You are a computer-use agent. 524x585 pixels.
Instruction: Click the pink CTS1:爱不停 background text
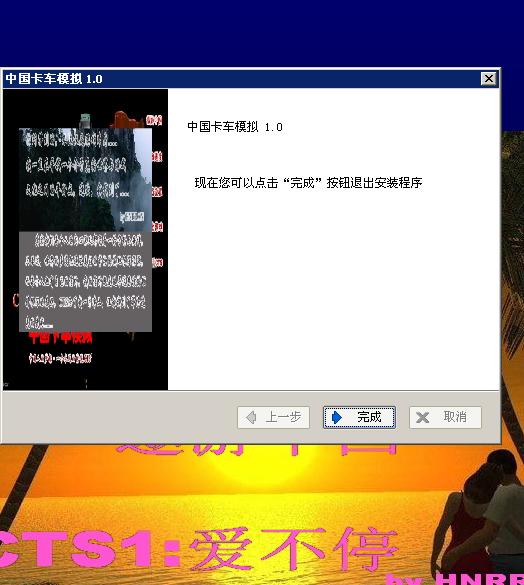198,549
